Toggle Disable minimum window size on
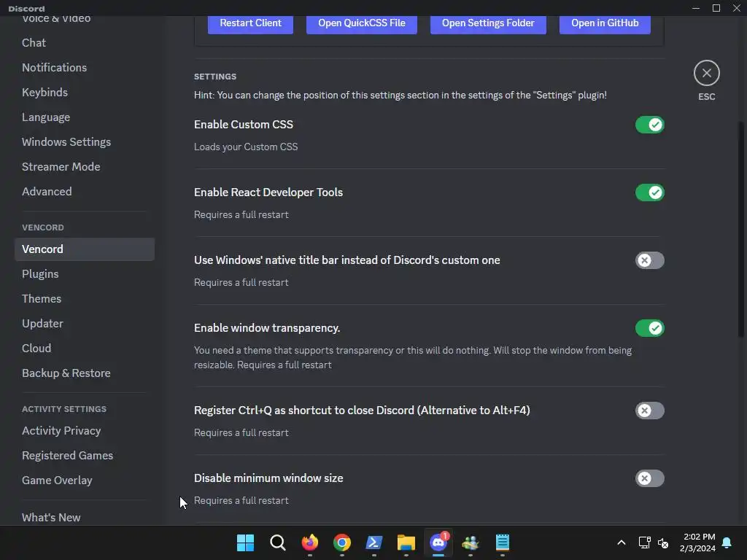The image size is (747, 560). 649,478
